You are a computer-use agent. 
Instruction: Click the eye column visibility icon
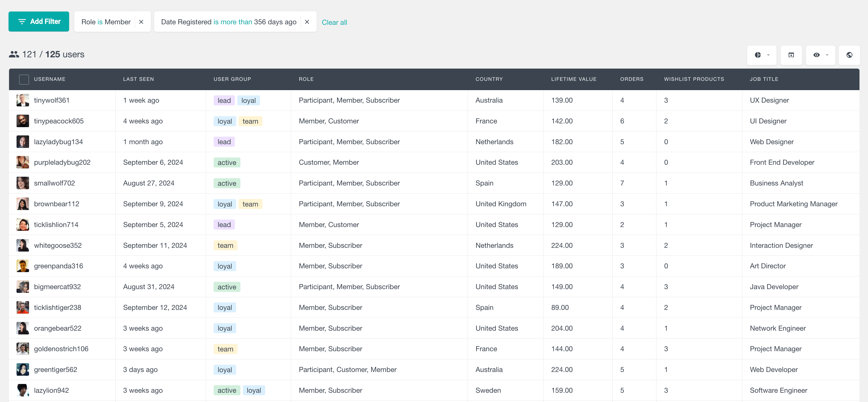click(x=816, y=55)
